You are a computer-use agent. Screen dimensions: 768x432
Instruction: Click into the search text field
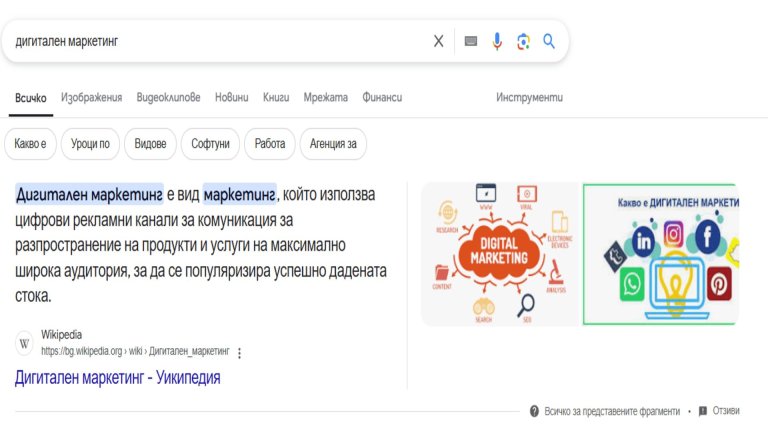[x=220, y=41]
